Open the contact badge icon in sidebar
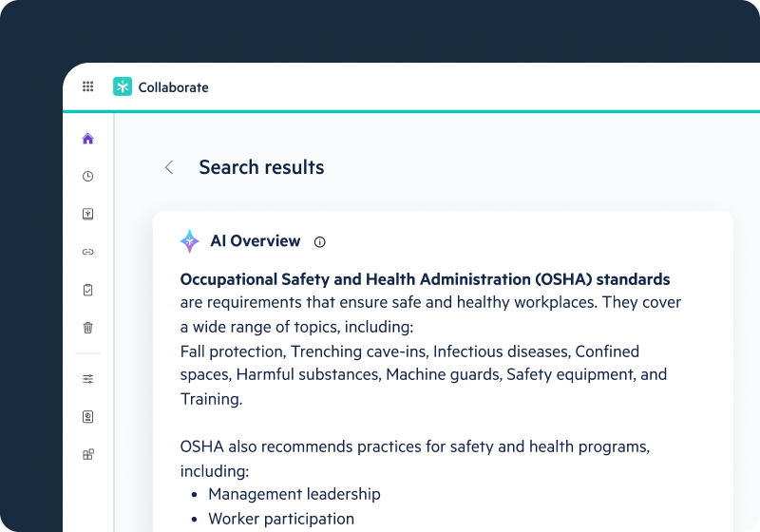760x532 pixels. point(88,417)
